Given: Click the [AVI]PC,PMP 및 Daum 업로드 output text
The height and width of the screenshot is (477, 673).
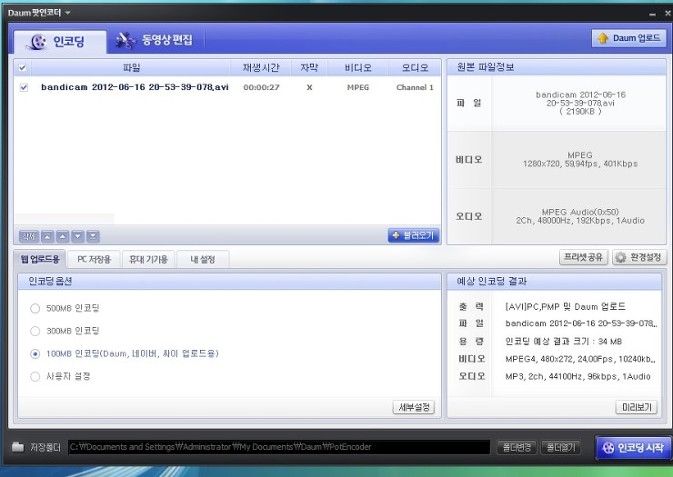Looking at the screenshot, I should coord(565,307).
